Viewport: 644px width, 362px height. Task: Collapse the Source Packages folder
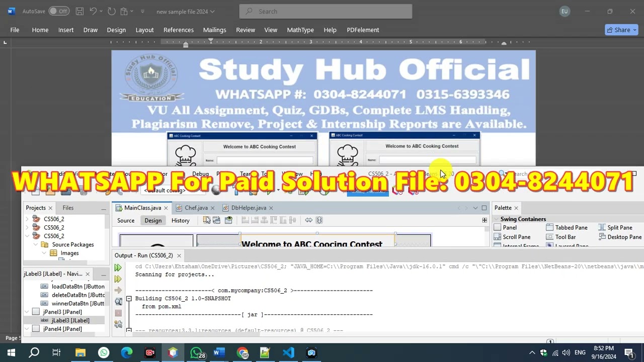pyautogui.click(x=36, y=245)
